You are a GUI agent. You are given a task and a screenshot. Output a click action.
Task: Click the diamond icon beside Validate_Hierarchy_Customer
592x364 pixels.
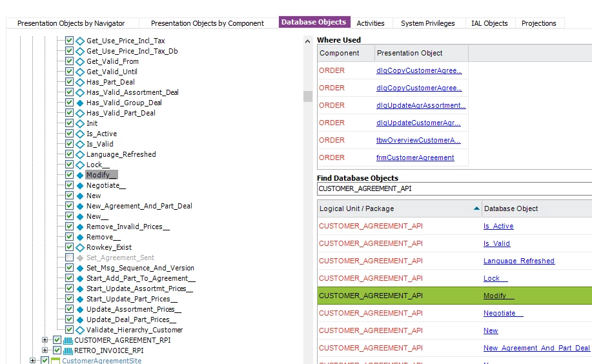tap(80, 330)
